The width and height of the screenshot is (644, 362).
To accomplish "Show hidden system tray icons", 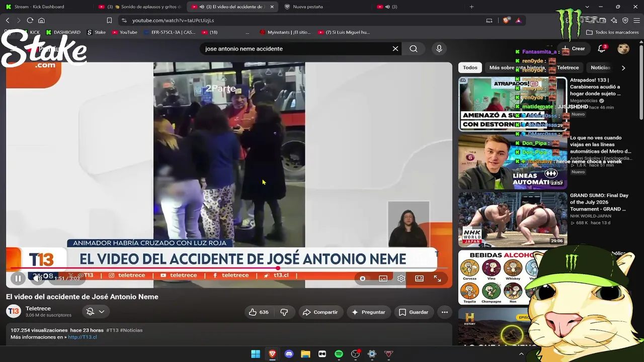I will tap(521, 354).
